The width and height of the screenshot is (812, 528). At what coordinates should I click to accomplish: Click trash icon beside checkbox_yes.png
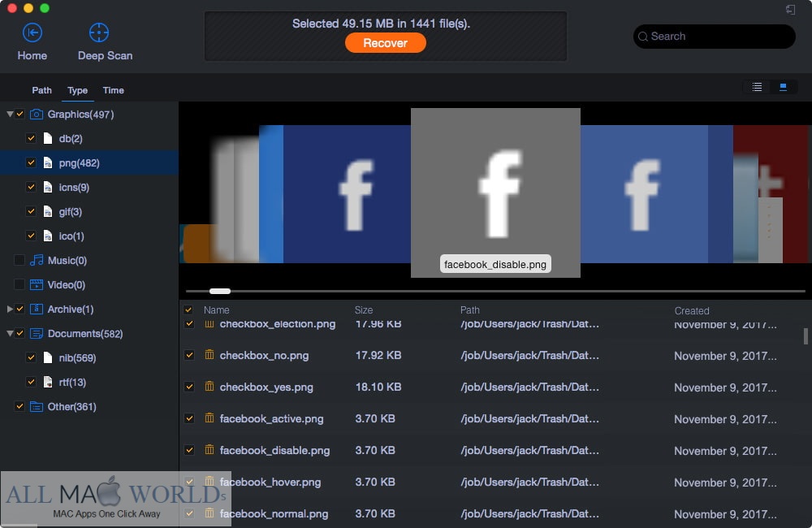click(209, 387)
